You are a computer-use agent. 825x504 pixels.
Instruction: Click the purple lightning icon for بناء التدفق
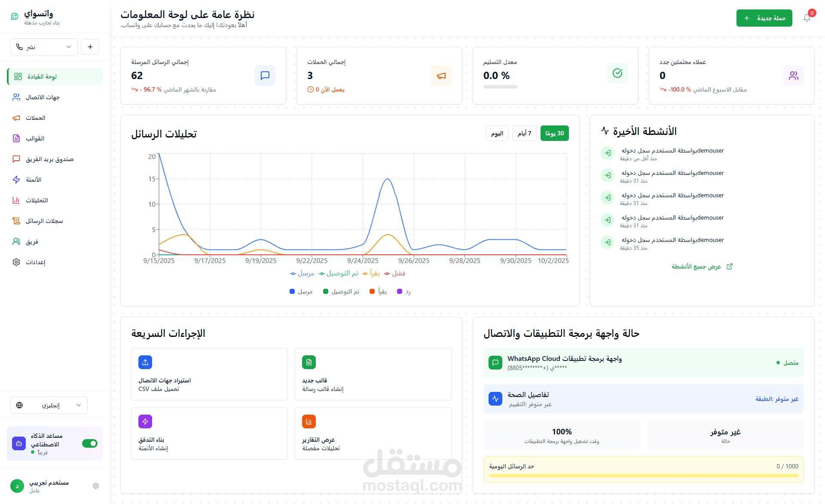145,422
